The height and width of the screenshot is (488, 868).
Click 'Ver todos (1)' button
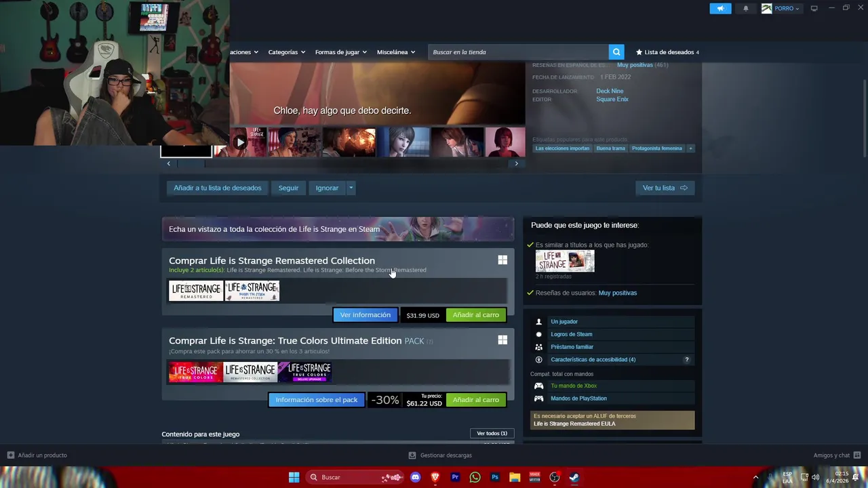492,433
